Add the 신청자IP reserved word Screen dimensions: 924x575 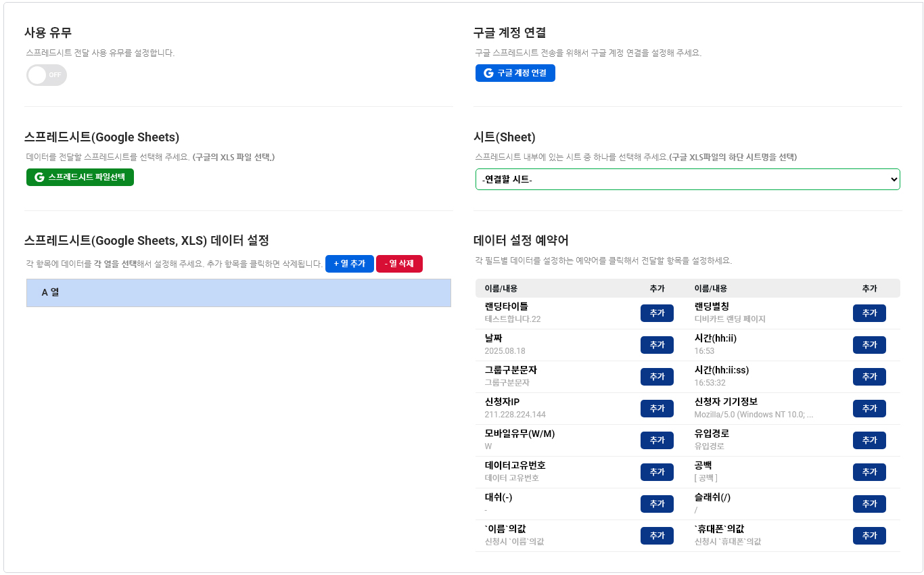656,409
